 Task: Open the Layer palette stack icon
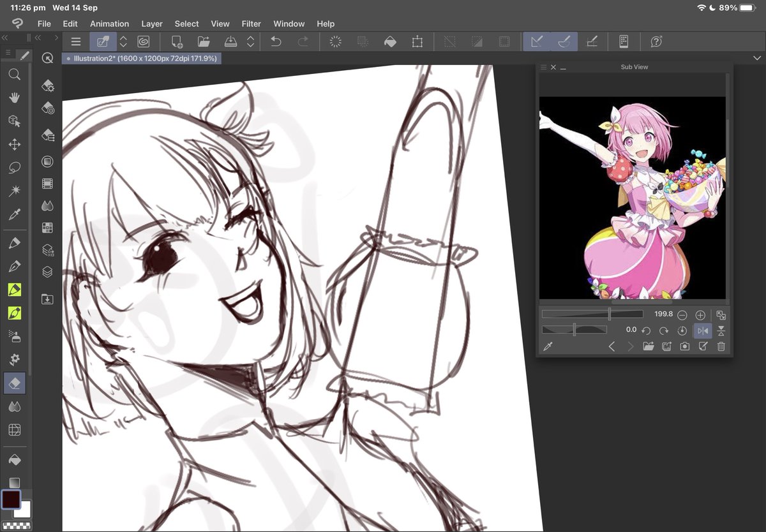tap(47, 272)
